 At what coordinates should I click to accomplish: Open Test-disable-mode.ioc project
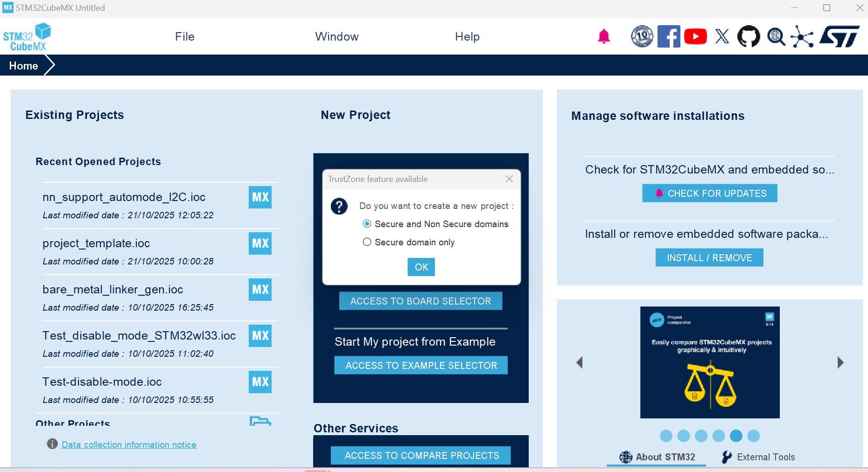(x=102, y=382)
